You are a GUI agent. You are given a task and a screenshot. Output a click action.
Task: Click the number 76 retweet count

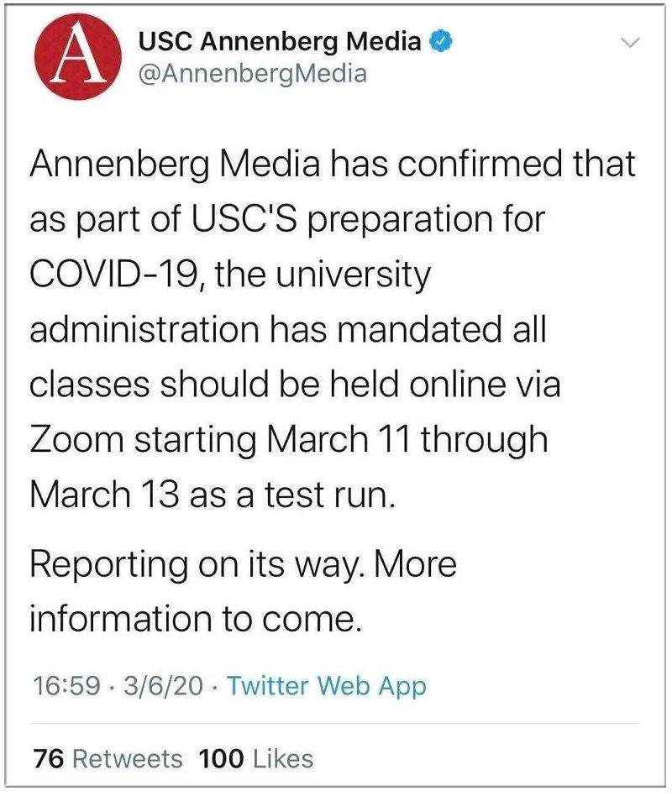point(49,759)
